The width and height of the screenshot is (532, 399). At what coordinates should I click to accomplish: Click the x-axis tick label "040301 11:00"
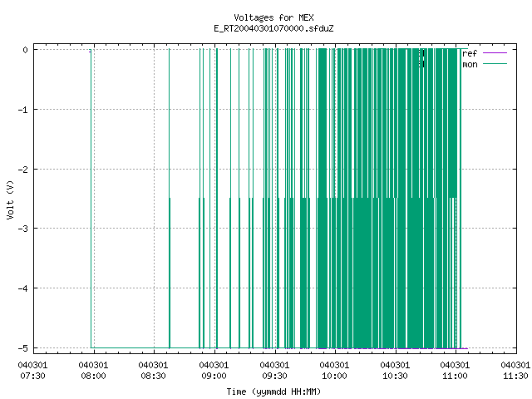[455, 370]
